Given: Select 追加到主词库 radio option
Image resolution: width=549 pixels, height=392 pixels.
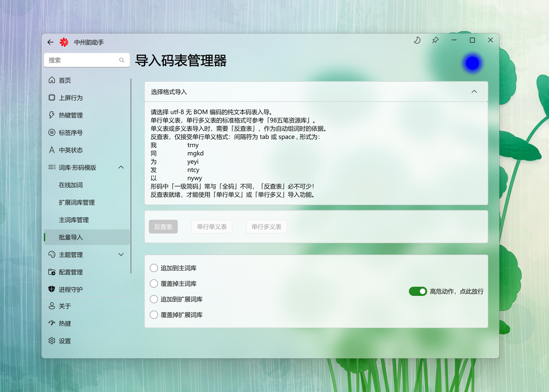Looking at the screenshot, I should click(154, 268).
